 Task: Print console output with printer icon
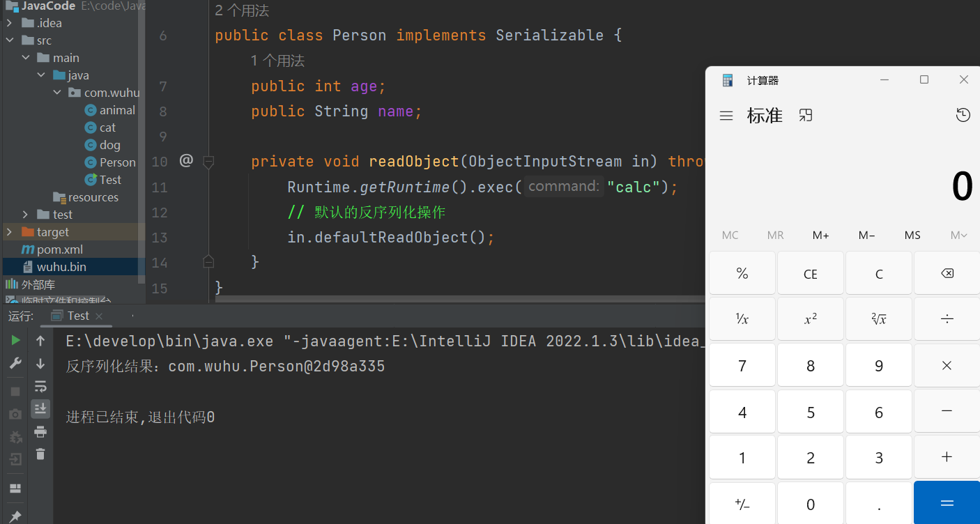coord(40,431)
